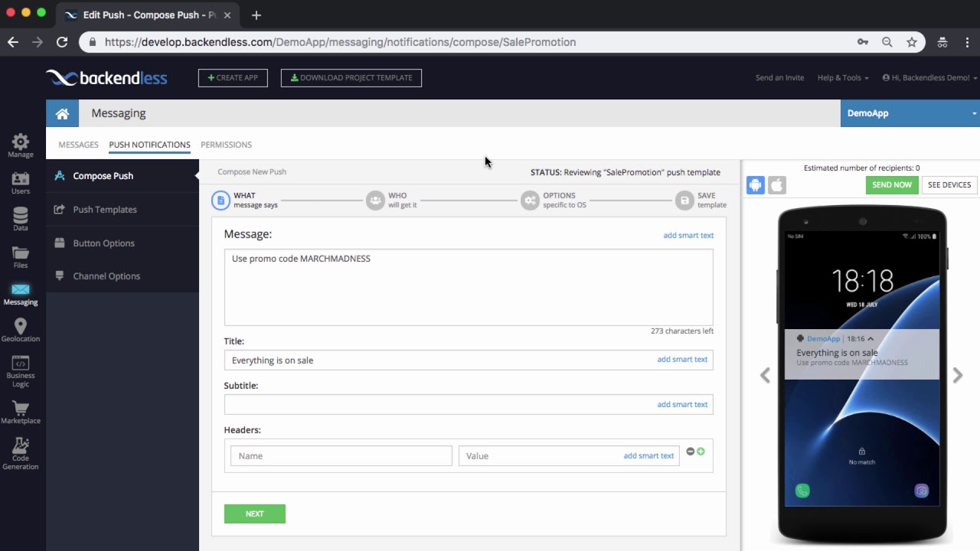Click the STATUS: Reviewing "SalePromotion" text
Screen dimensions: 980x551
[x=626, y=173]
